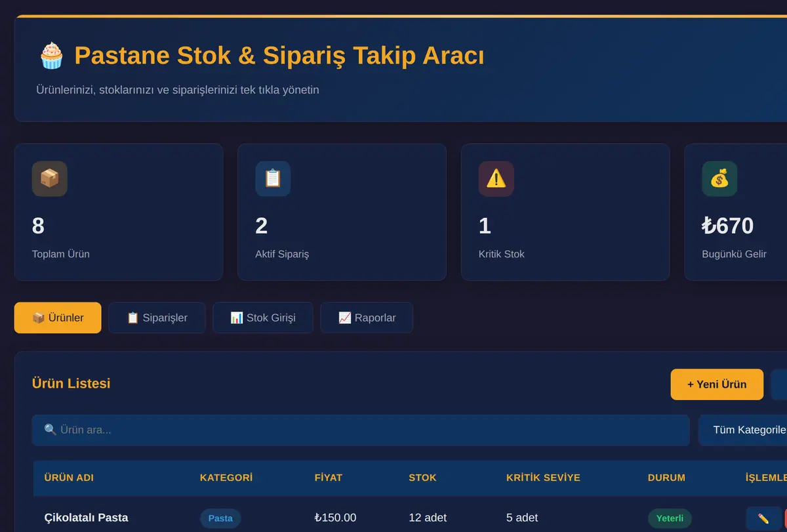Click the money bag icon on Bugünkü Gelir card
Image resolution: width=787 pixels, height=532 pixels.
tap(719, 178)
